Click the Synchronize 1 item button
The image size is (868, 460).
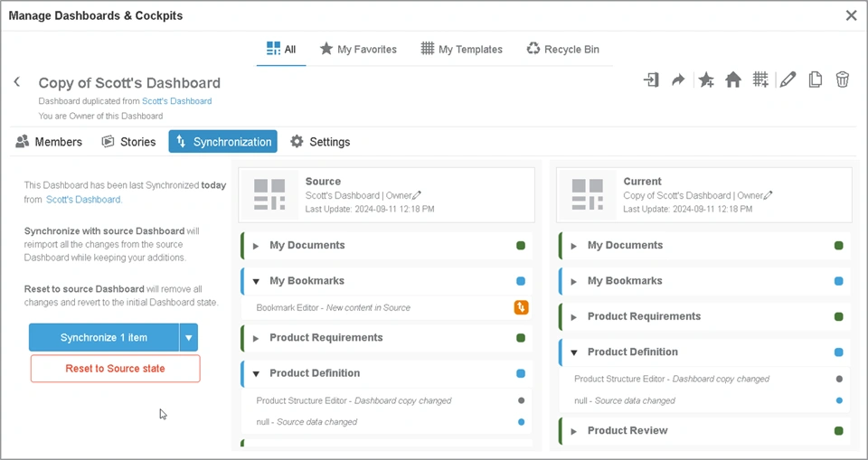104,338
